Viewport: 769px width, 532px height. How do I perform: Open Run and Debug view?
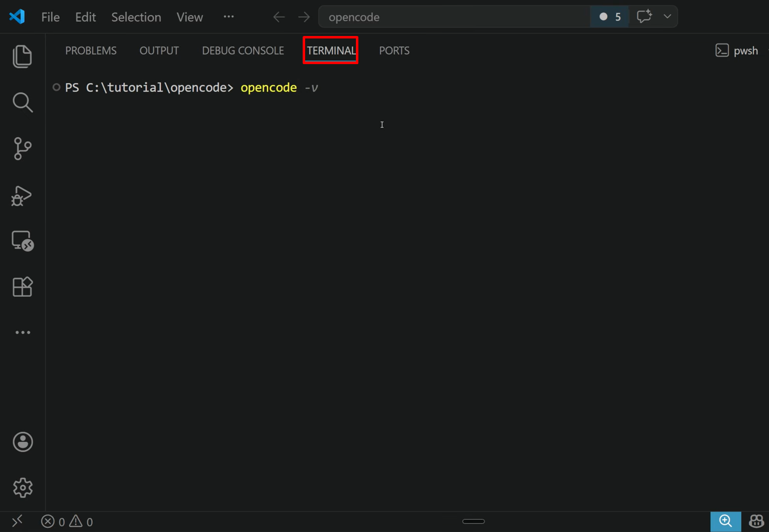[x=22, y=195]
